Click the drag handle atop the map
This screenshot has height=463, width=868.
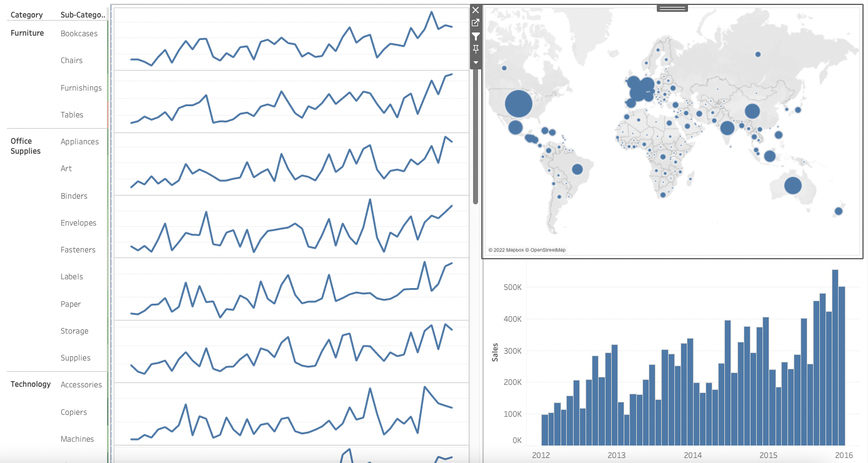672,8
